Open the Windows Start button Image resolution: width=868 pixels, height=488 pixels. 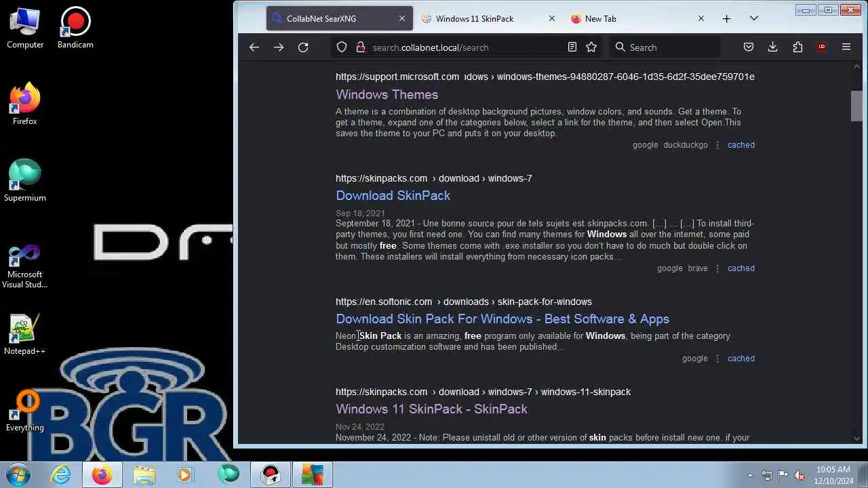coord(18,474)
